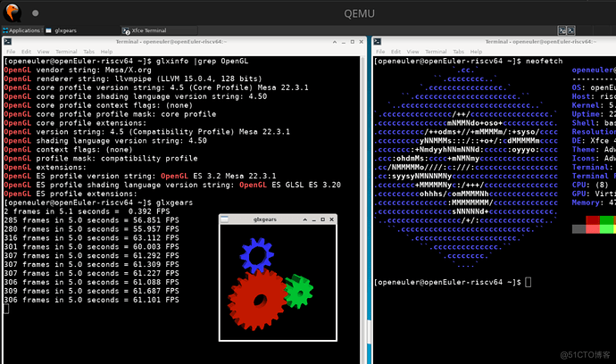616x364 pixels.
Task: Open Edit menu in left terminal
Action: click(27, 51)
